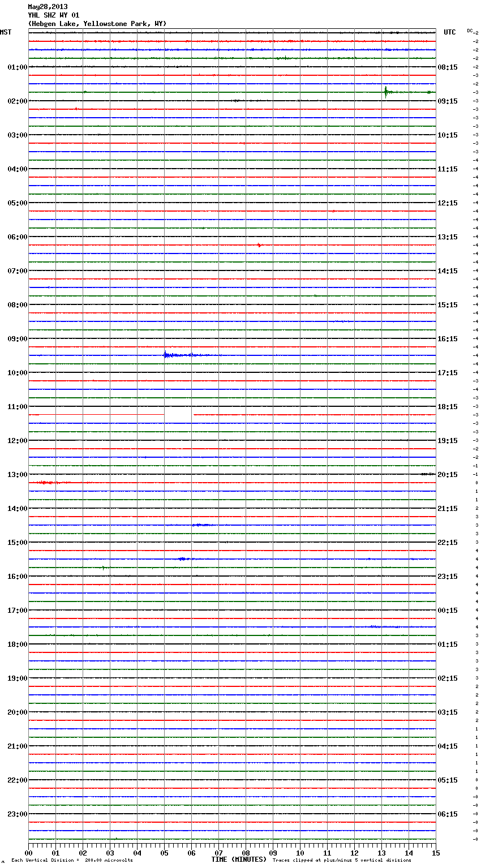Image resolution: width=481 pixels, height=868 pixels.
Task: Select the 07:00 MST row label
Action: pos(18,271)
